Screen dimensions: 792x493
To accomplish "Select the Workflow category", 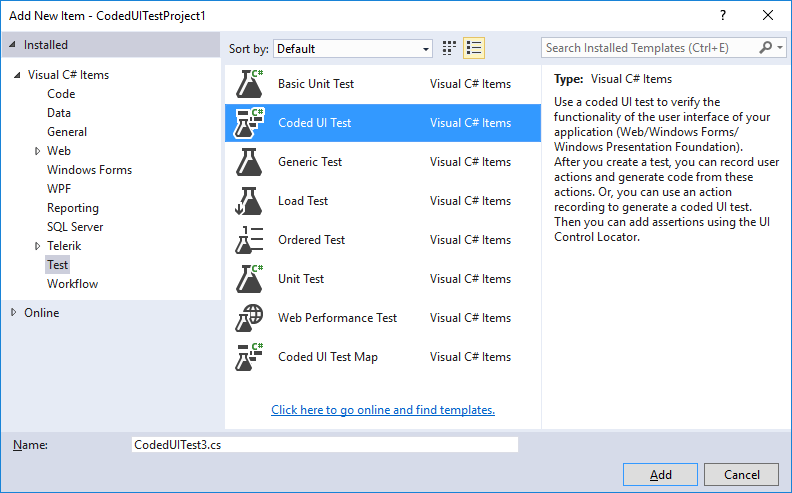I will coord(72,284).
